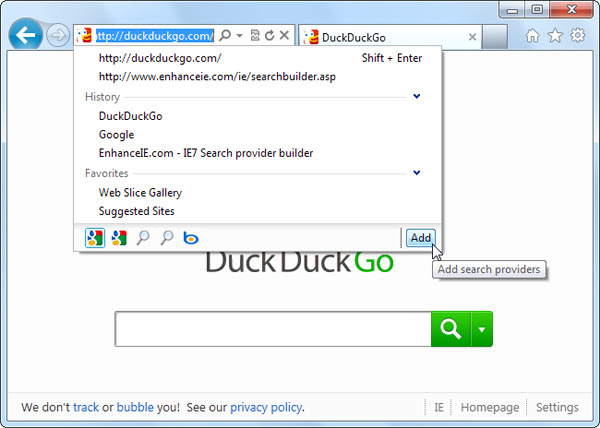Open the privacy policy link
The height and width of the screenshot is (428, 600).
pos(266,407)
